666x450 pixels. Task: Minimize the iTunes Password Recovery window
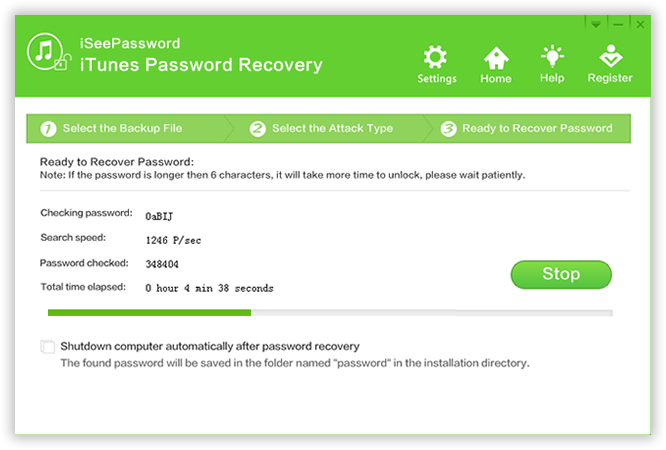pyautogui.click(x=618, y=23)
